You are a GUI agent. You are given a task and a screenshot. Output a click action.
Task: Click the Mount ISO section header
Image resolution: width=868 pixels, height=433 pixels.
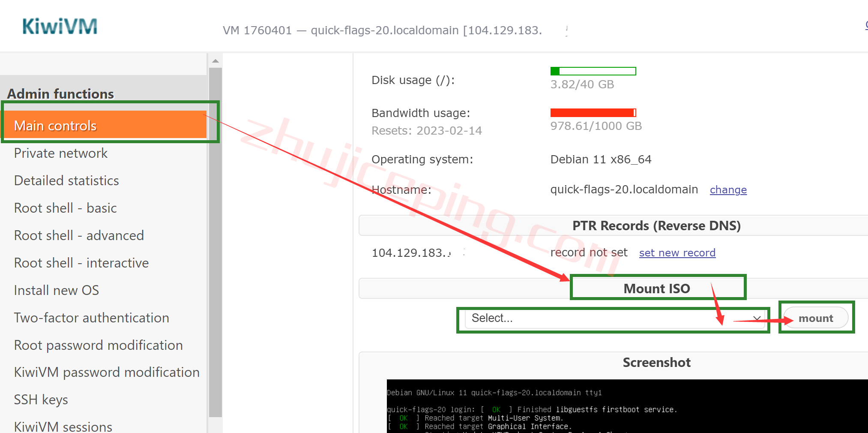pyautogui.click(x=656, y=289)
